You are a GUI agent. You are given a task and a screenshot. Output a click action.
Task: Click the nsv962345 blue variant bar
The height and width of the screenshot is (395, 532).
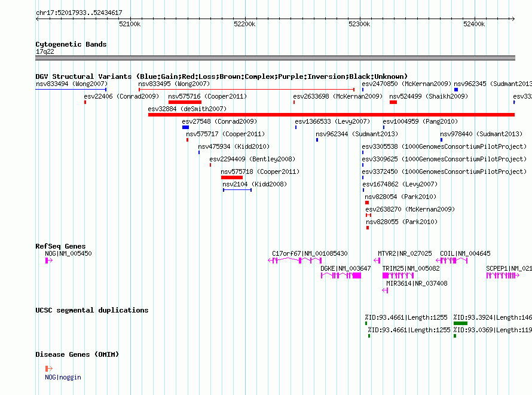[456, 90]
